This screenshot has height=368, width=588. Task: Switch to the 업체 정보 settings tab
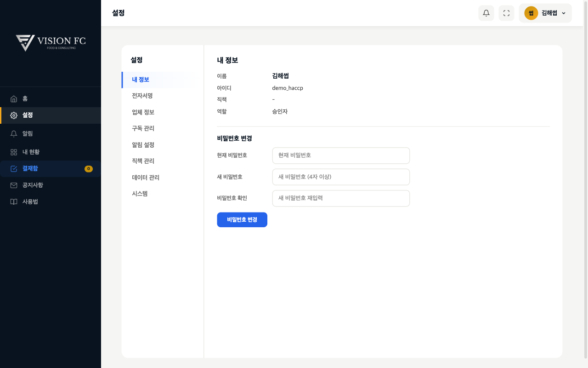point(163,112)
